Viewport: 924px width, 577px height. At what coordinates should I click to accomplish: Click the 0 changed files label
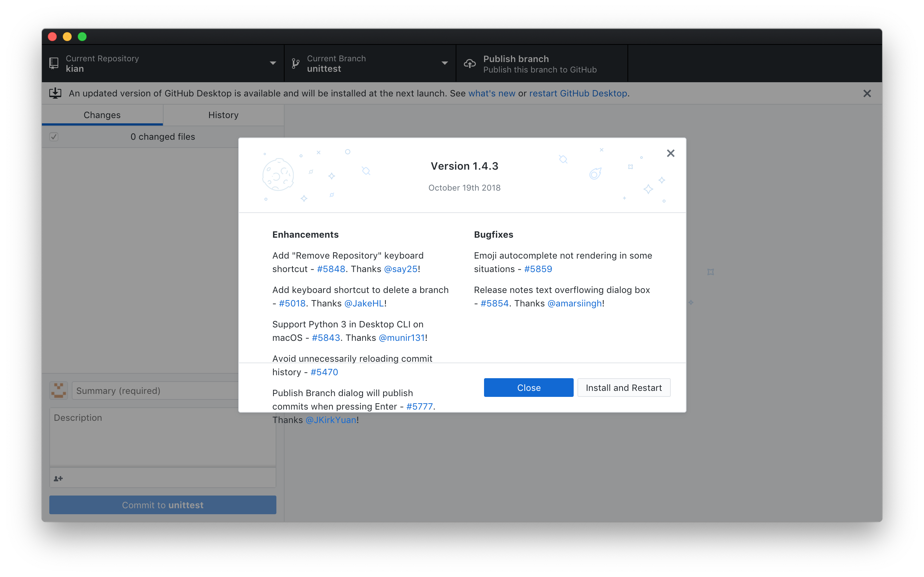click(x=162, y=137)
